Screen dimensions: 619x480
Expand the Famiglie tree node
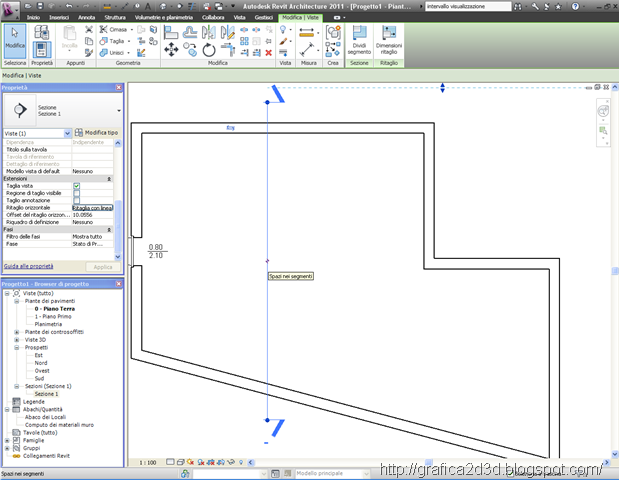(x=7, y=441)
